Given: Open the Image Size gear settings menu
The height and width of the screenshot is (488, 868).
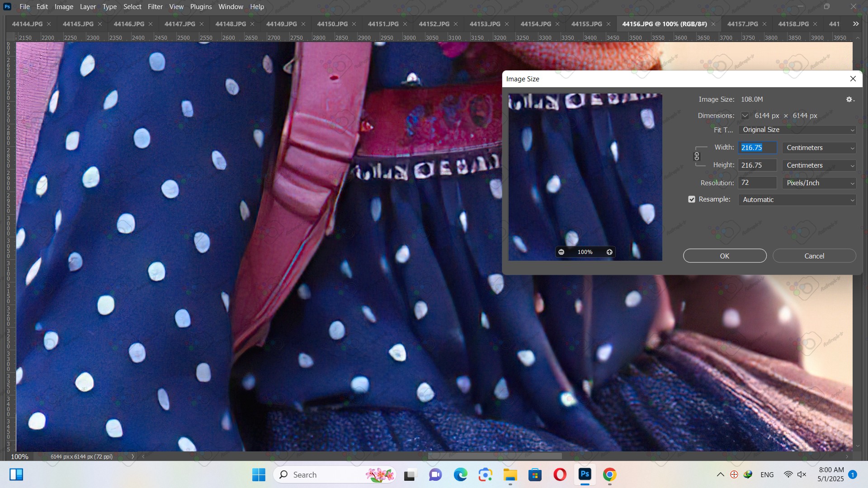Looking at the screenshot, I should click(850, 99).
